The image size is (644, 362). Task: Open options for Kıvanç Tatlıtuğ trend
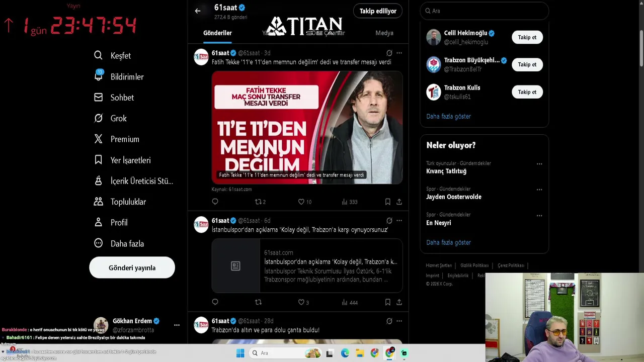(539, 164)
